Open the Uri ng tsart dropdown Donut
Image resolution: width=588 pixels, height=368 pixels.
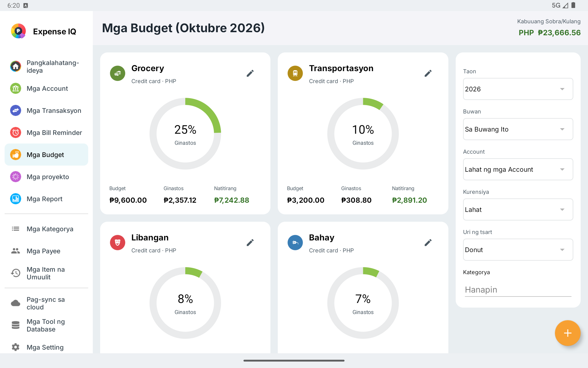pyautogui.click(x=518, y=250)
